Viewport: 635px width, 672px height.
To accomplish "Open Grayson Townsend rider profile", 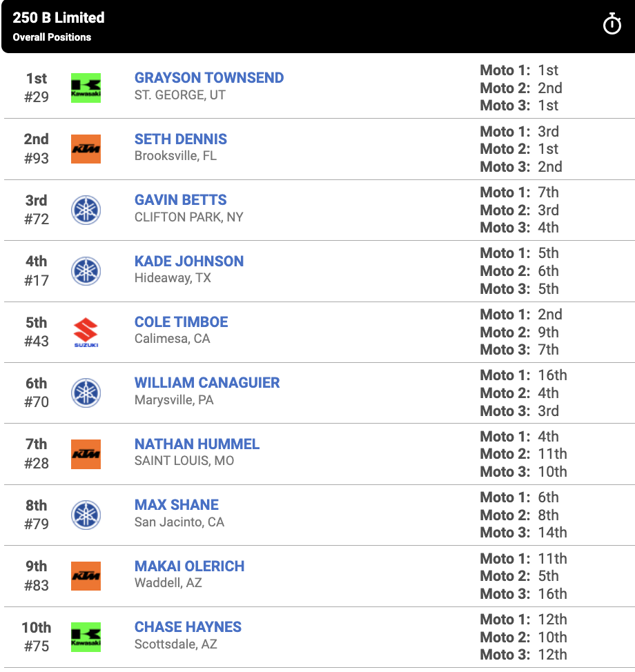I will [x=209, y=78].
